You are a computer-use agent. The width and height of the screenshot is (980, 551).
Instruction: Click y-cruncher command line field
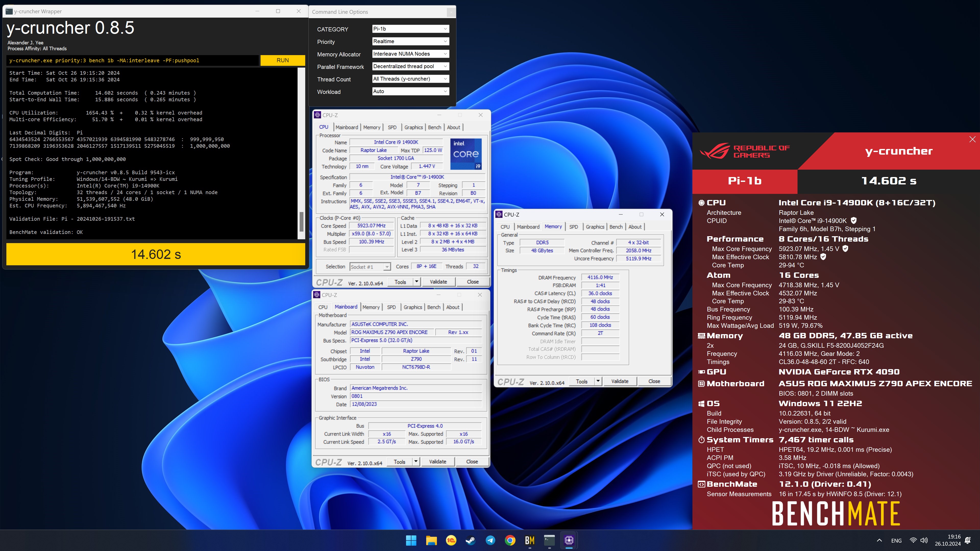coord(133,60)
